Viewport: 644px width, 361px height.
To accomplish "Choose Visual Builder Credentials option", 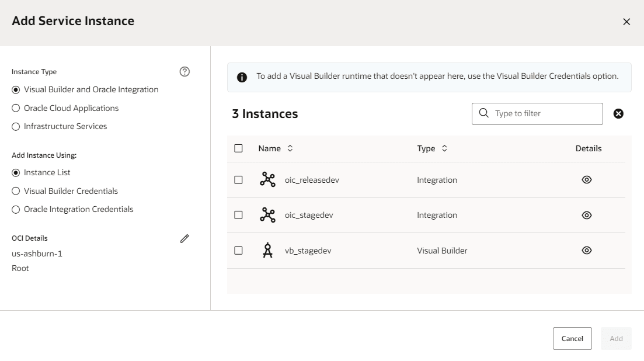I will (16, 191).
